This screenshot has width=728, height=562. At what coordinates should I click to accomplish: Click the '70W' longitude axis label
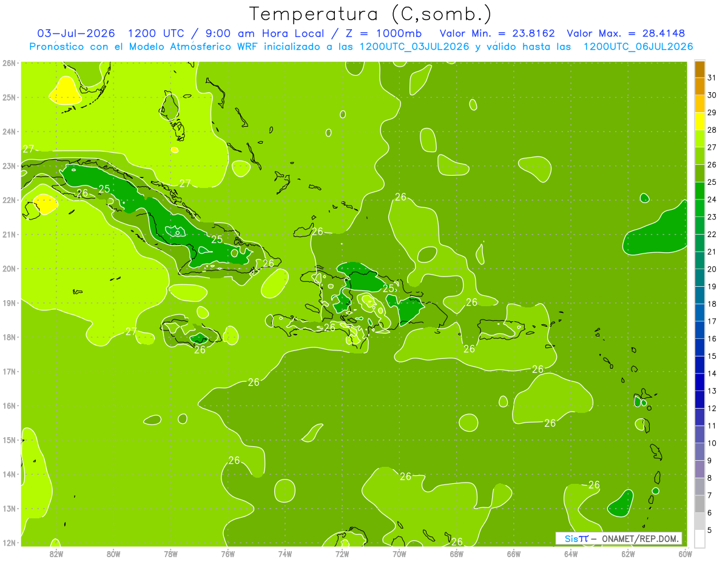point(399,554)
